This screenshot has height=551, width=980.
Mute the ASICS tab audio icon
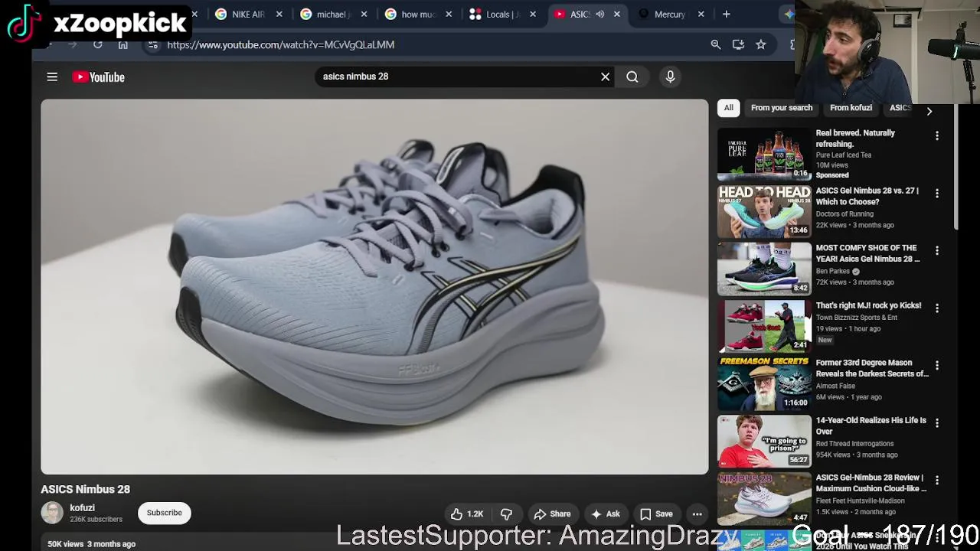coord(600,14)
